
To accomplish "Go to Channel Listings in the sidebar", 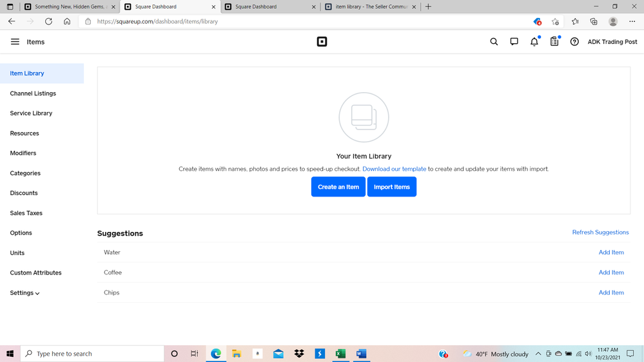I will point(33,93).
